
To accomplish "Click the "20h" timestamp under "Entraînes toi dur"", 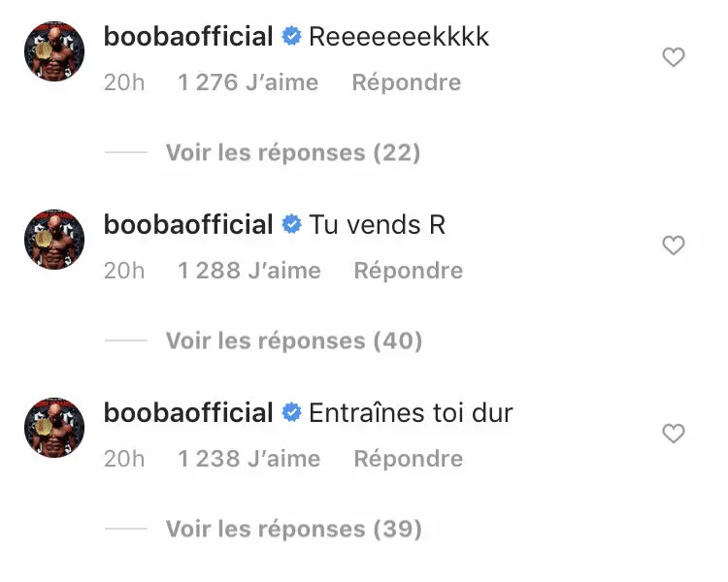I will [124, 458].
